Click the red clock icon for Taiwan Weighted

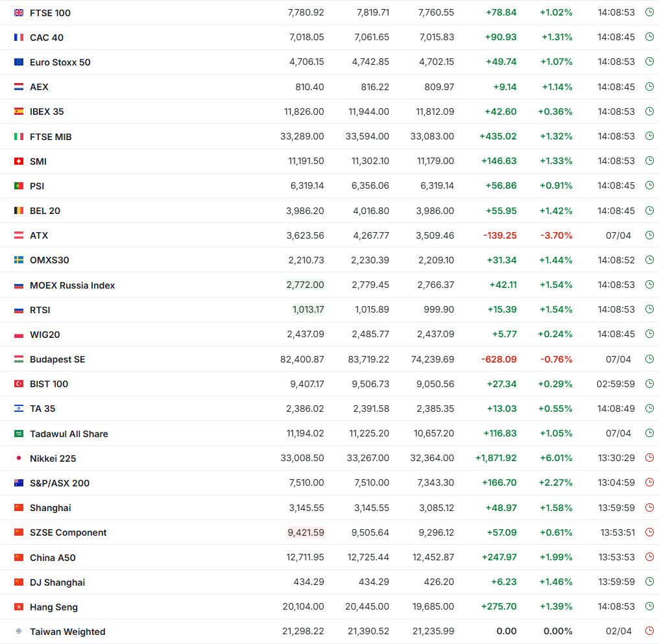click(x=649, y=631)
